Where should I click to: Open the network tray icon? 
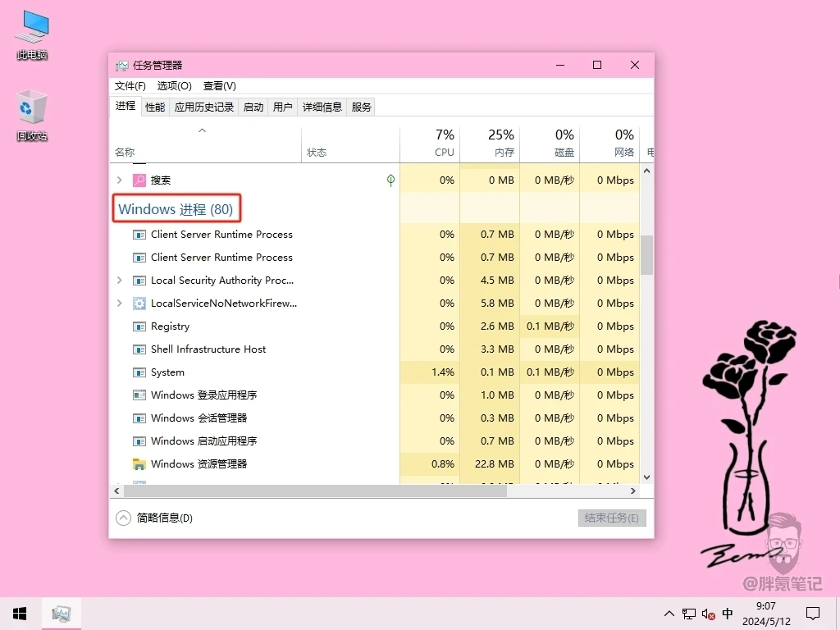click(689, 614)
